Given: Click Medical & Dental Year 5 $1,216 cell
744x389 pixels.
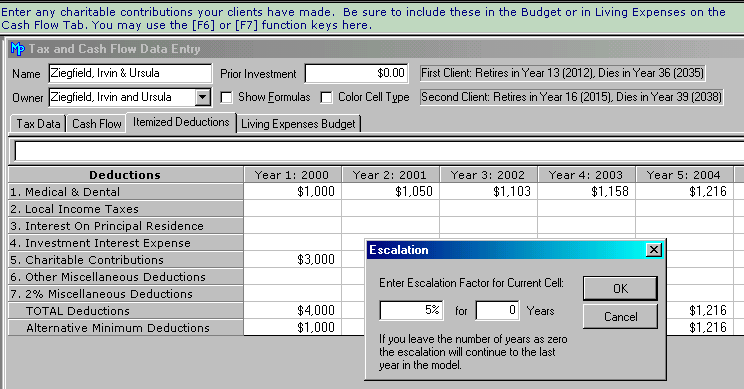Looking at the screenshot, I should point(684,192).
